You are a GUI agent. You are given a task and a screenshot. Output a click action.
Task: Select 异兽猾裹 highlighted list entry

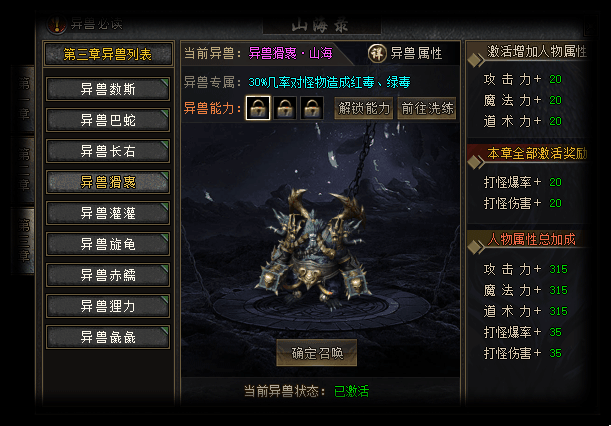point(108,182)
